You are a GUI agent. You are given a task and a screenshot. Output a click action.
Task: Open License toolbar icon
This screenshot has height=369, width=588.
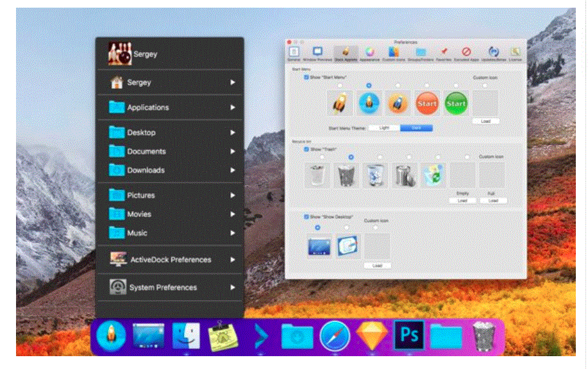click(x=516, y=53)
